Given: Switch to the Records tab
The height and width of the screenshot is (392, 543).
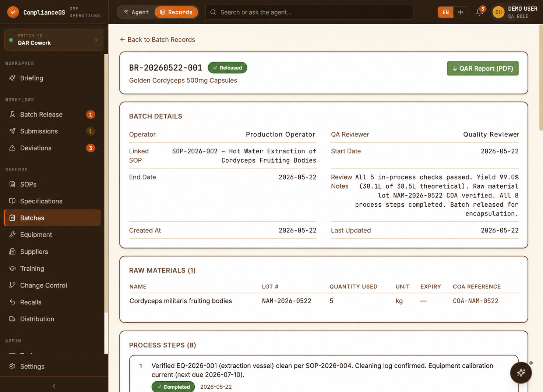Looking at the screenshot, I should [176, 12].
